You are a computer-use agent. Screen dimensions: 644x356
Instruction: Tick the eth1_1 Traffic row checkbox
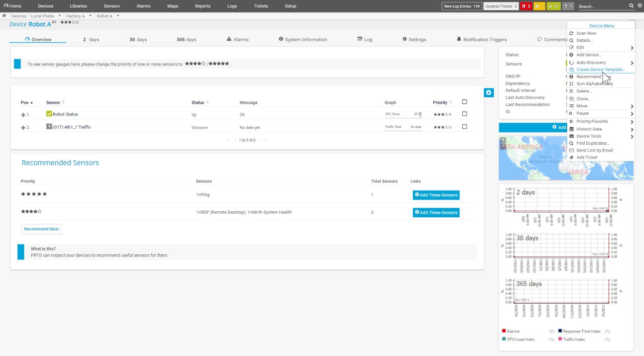464,127
